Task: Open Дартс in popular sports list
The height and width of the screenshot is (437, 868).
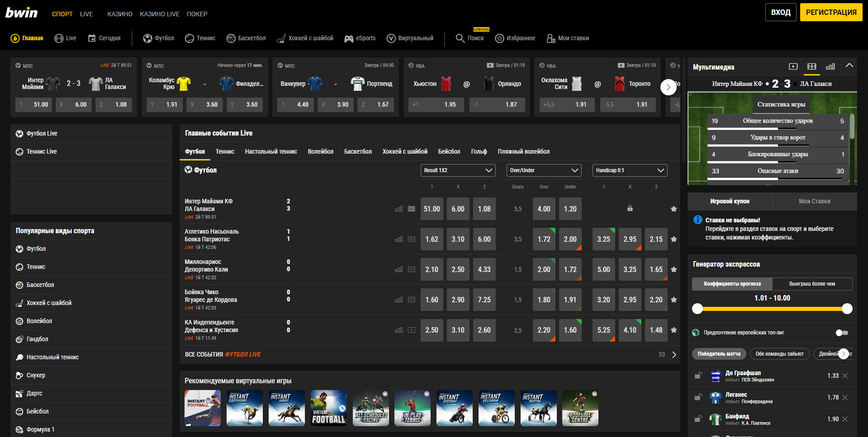Action: point(91,394)
